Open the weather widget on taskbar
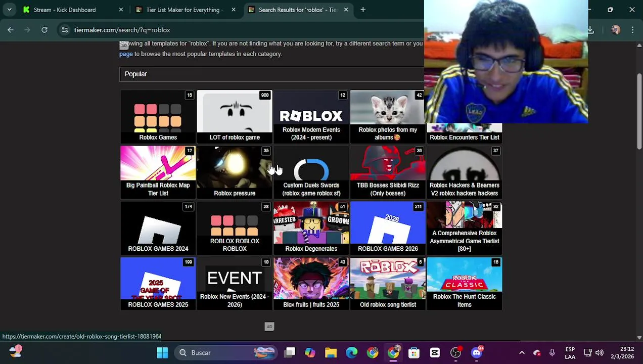 15,352
